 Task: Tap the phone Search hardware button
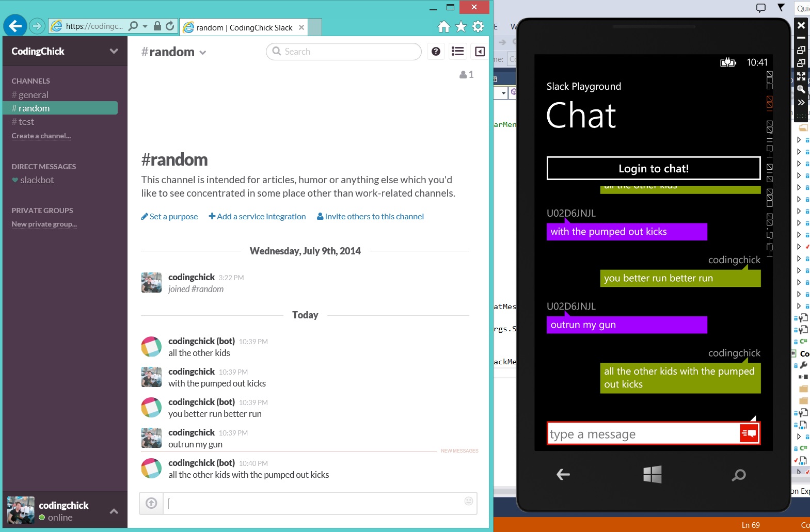click(x=739, y=475)
